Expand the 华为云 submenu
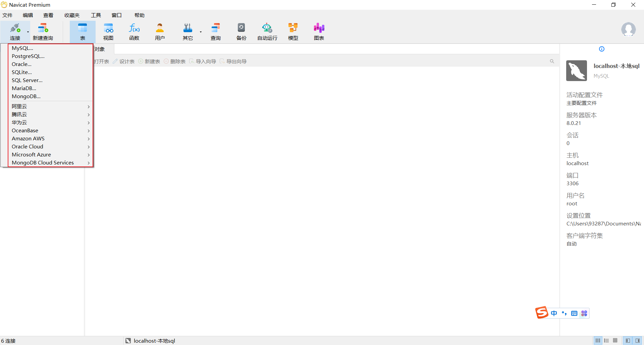 [x=50, y=123]
